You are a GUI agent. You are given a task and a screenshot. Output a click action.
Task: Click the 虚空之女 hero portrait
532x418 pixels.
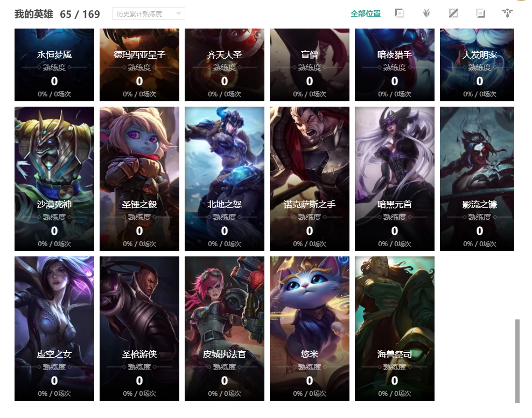tap(54, 329)
